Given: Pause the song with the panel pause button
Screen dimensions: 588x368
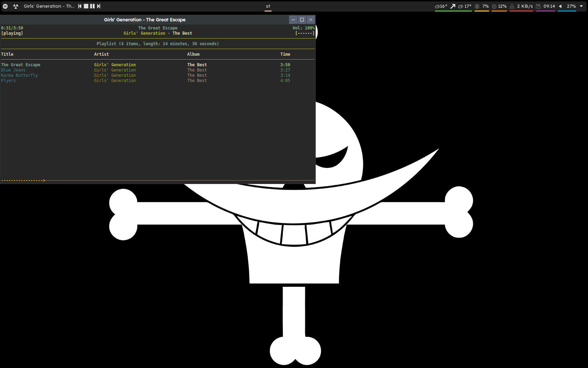Looking at the screenshot, I should pyautogui.click(x=92, y=6).
